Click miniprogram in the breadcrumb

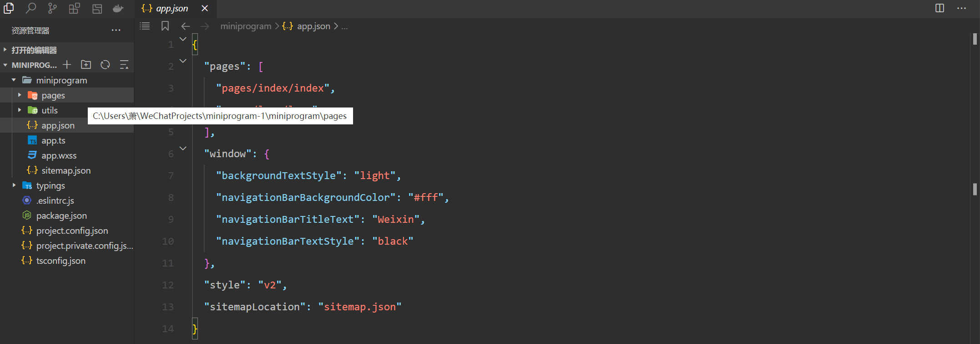tap(246, 26)
